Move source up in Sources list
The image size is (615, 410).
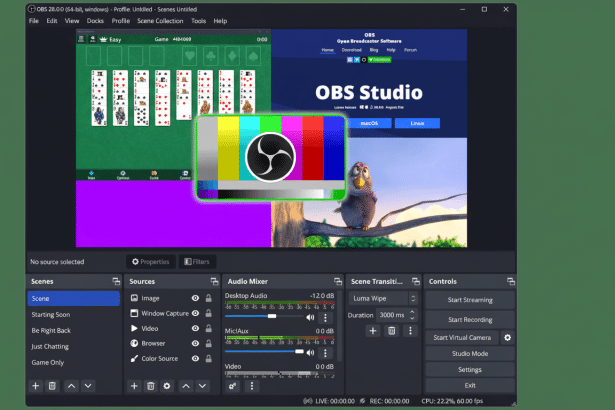(186, 386)
